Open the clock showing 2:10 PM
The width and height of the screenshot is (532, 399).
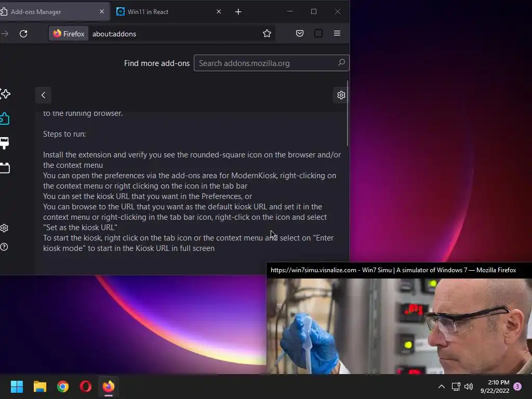[495, 387]
